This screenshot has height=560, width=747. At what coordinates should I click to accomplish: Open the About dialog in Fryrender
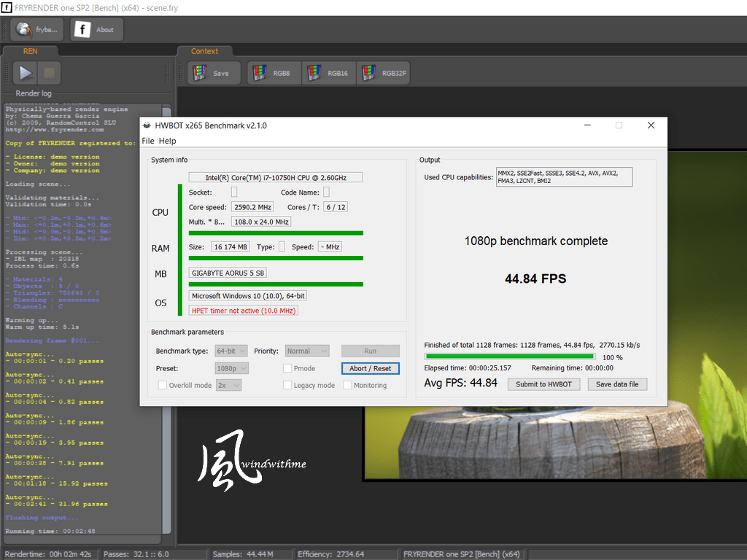click(97, 29)
